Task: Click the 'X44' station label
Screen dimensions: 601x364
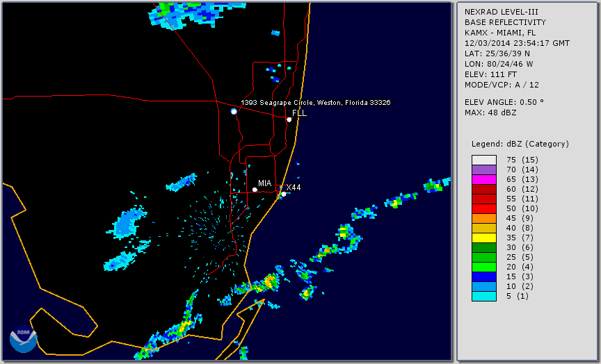Action: tap(294, 187)
